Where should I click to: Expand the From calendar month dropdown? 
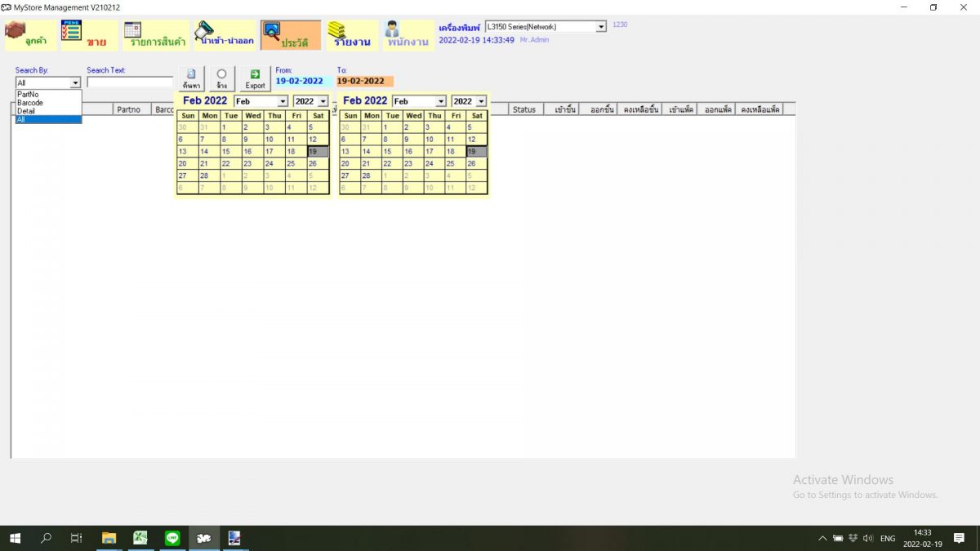[x=283, y=101]
